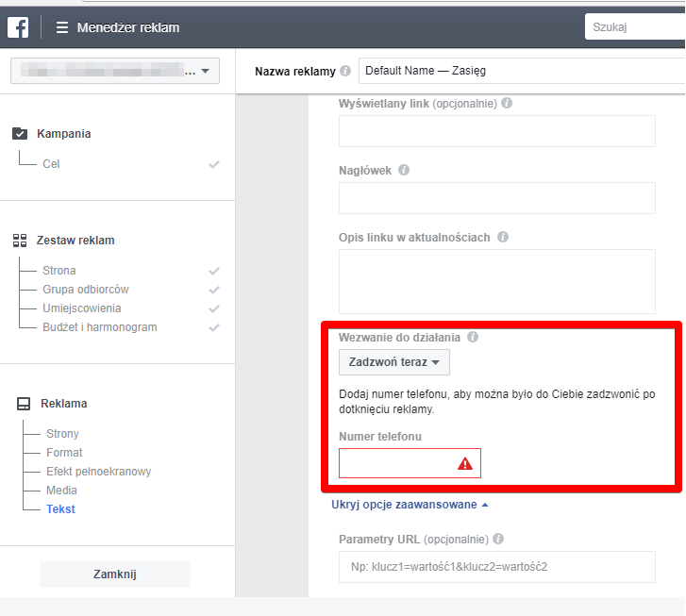
Task: Click the info icon beside Wezwanie do działania
Action: point(473,337)
